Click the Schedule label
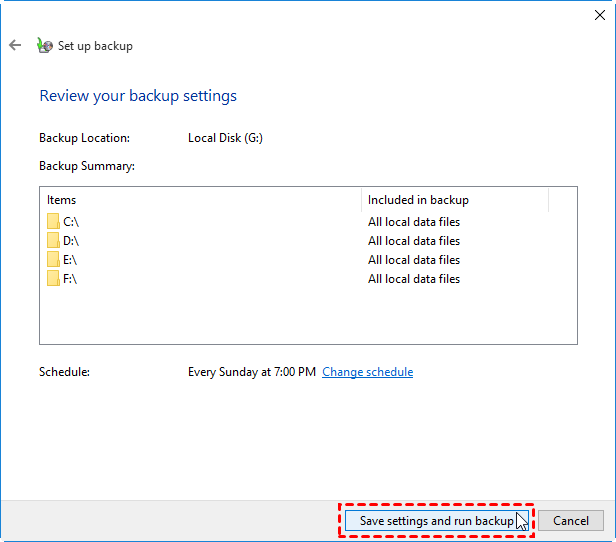The image size is (616, 542). (x=64, y=372)
